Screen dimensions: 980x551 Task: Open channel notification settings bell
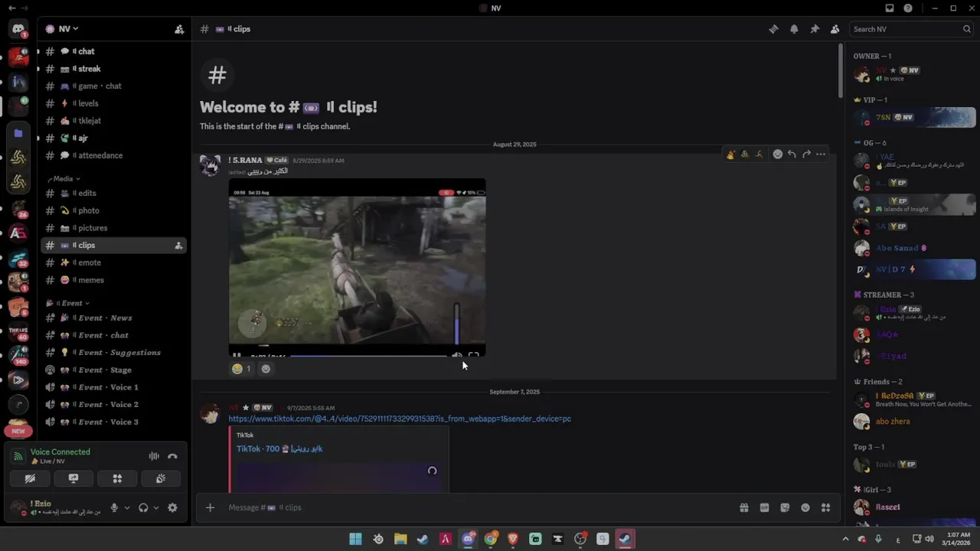[794, 29]
